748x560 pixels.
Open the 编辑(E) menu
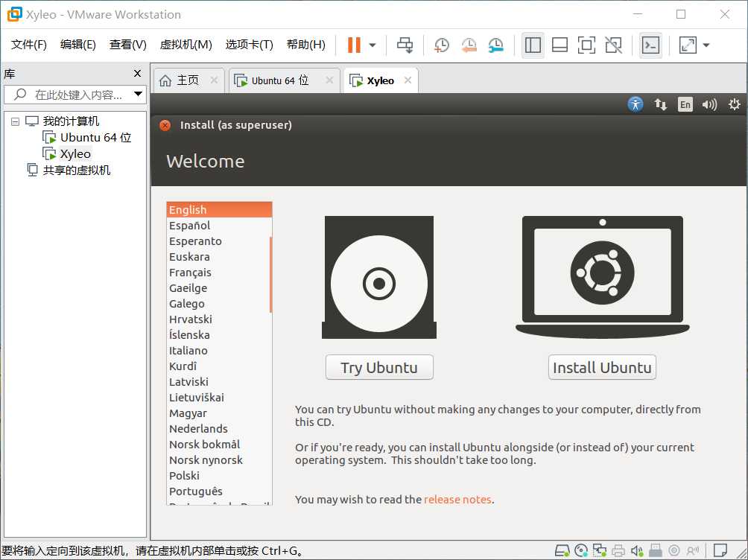point(77,45)
